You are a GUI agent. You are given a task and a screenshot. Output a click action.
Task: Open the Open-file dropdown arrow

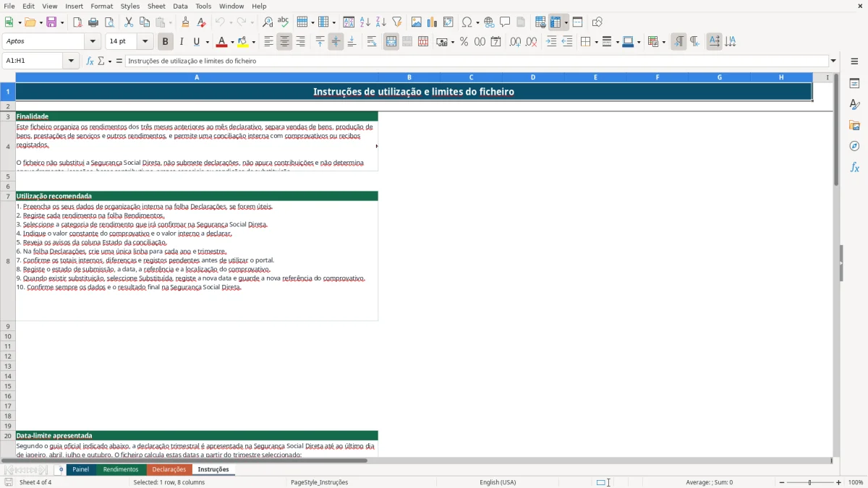[x=39, y=22]
